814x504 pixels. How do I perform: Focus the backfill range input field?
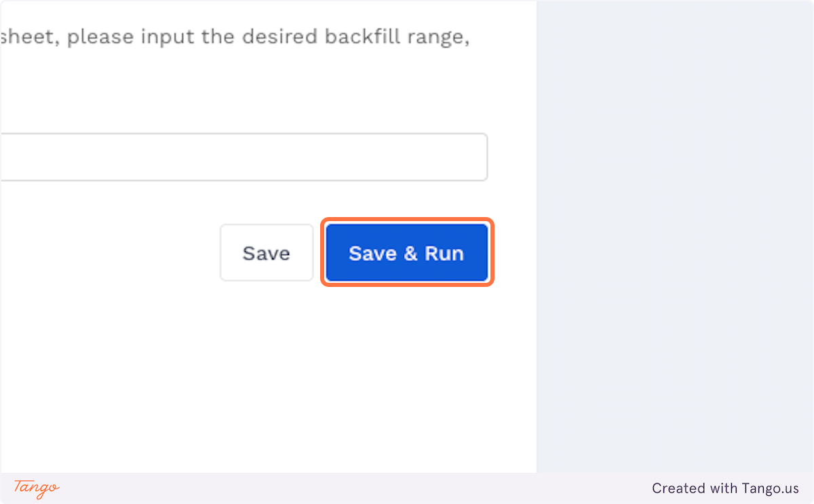(x=243, y=157)
